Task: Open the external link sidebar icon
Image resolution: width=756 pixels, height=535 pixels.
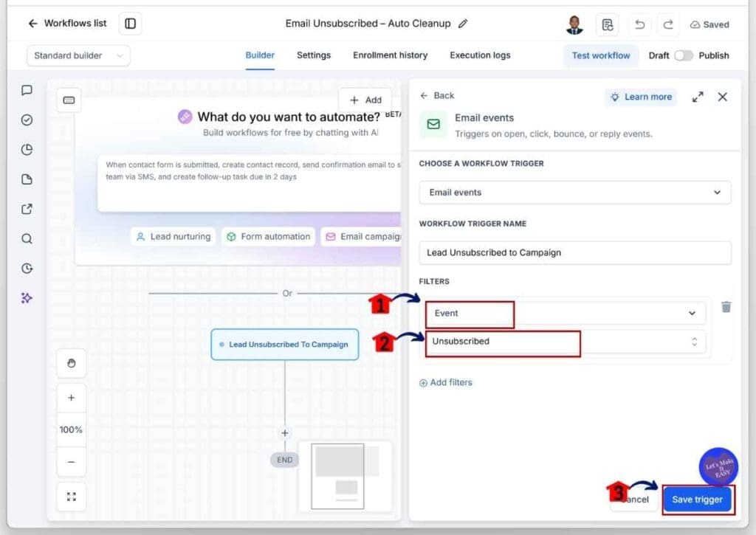Action: click(x=27, y=209)
